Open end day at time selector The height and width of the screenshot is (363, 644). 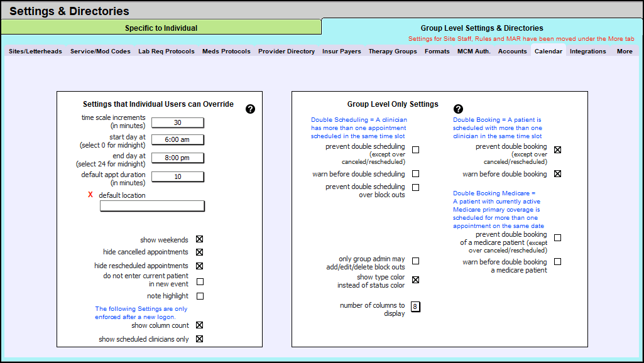(178, 158)
